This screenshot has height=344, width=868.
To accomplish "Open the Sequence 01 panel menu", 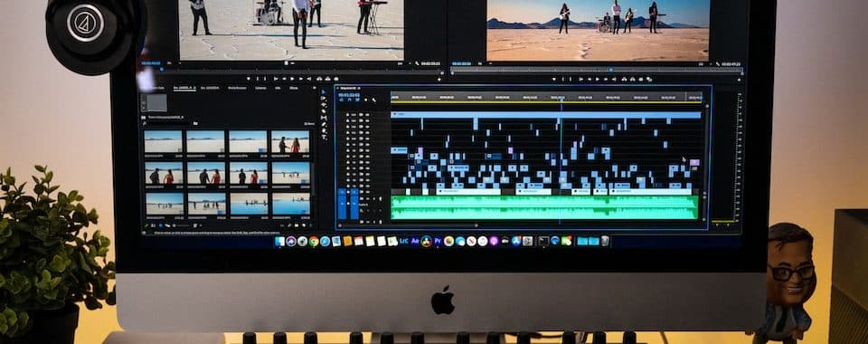I will point(359,88).
